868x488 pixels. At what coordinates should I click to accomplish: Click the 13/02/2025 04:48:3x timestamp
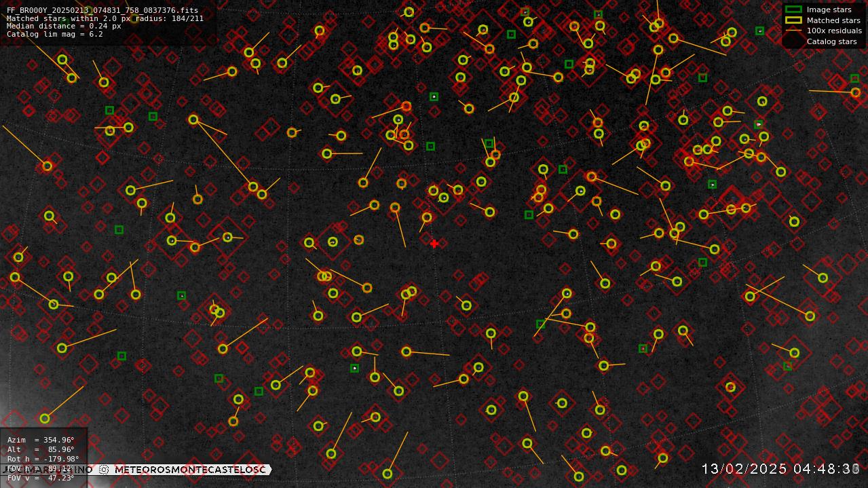(x=780, y=469)
